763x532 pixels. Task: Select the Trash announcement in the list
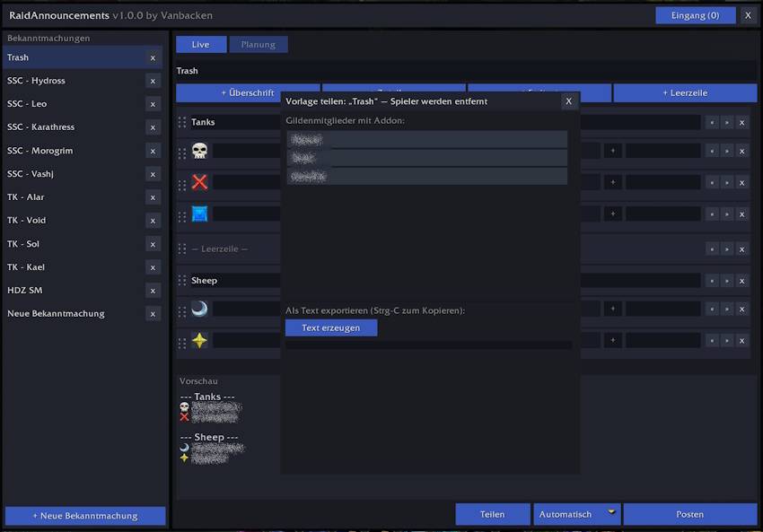73,57
